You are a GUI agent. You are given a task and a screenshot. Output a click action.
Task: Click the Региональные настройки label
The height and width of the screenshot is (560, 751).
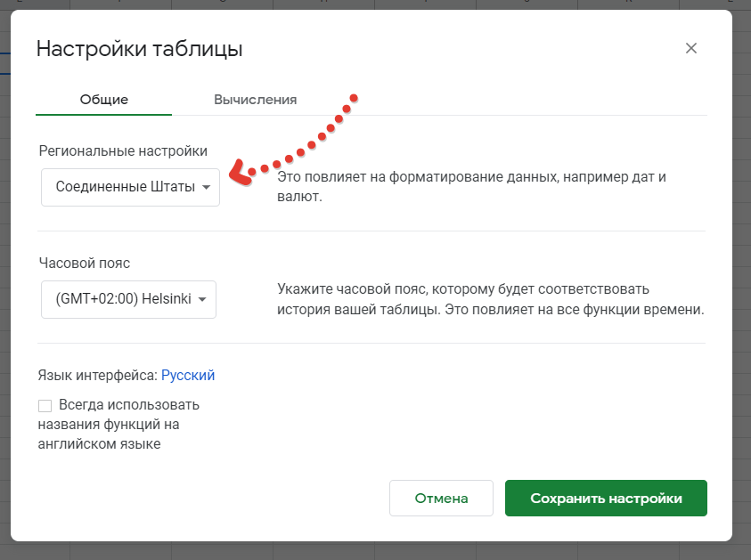click(123, 150)
